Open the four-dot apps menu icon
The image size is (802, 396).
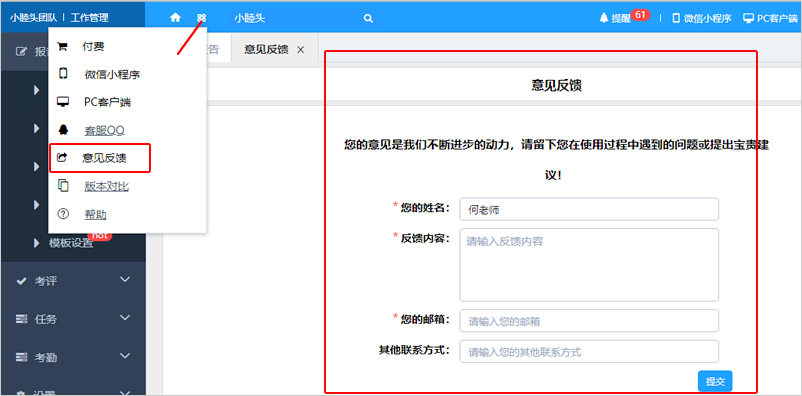pos(202,18)
